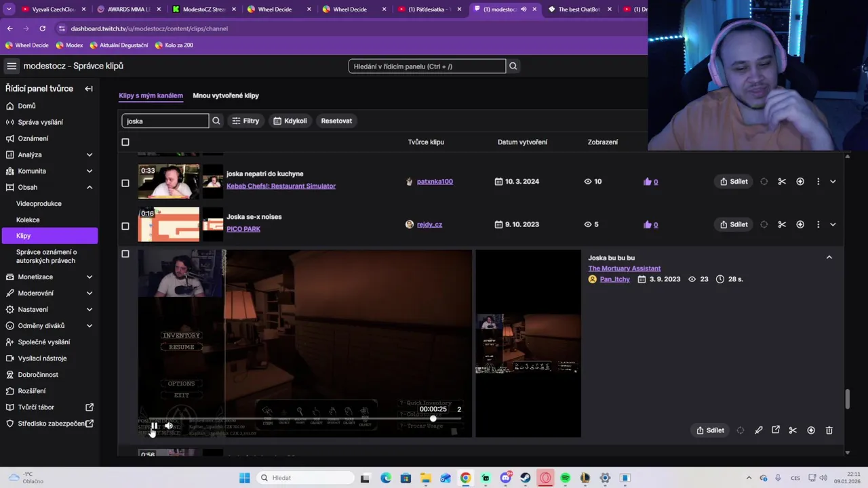Toggle the select-all checkbox in table header

(125, 142)
